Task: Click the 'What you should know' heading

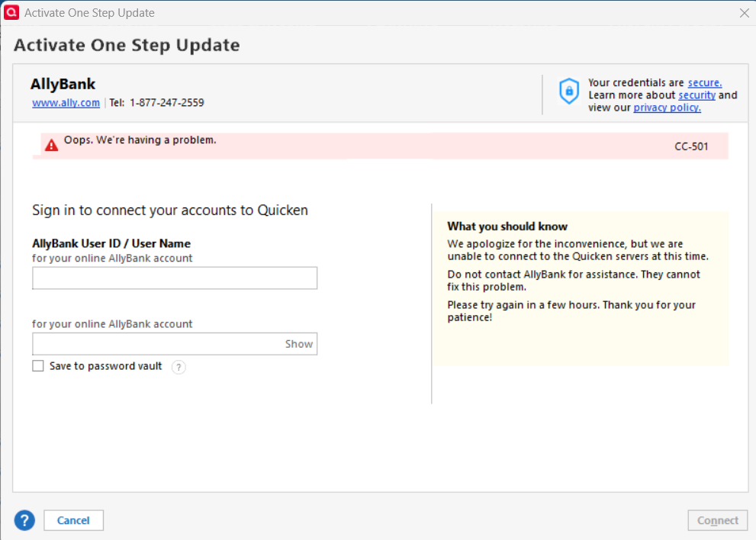Action: [507, 227]
